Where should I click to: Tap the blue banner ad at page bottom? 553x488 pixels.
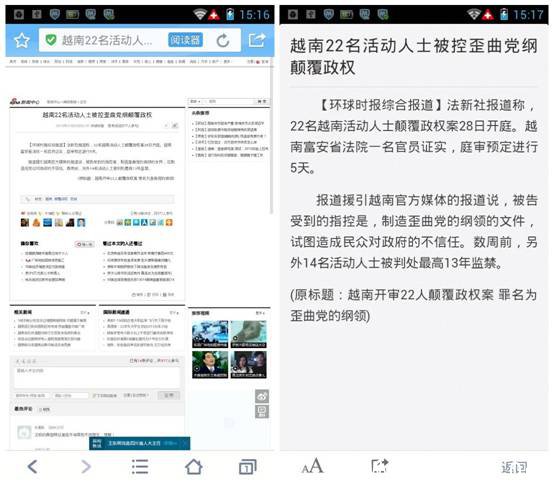(139, 443)
